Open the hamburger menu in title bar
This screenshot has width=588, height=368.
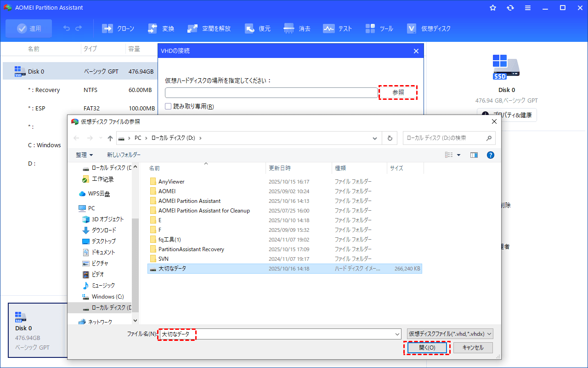tap(527, 7)
